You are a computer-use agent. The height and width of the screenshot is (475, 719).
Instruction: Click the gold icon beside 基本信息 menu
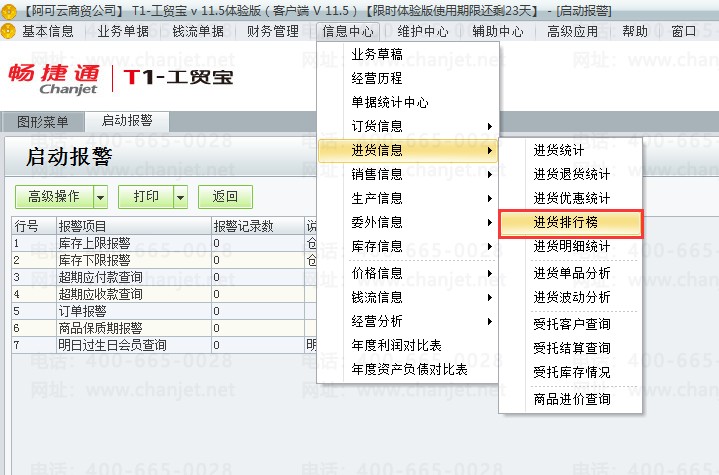click(8, 31)
